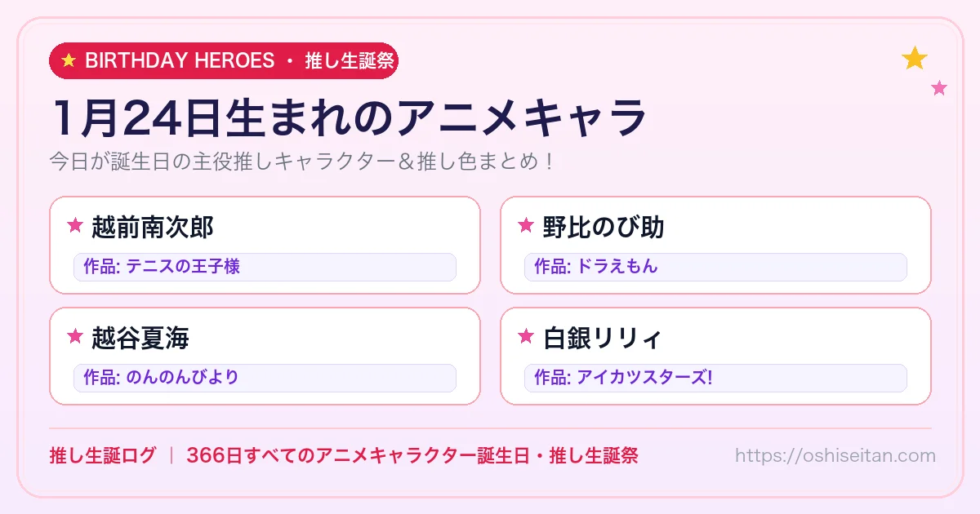Image resolution: width=980 pixels, height=514 pixels.
Task: Select the 白銀リリィ character name
Action: tap(602, 337)
